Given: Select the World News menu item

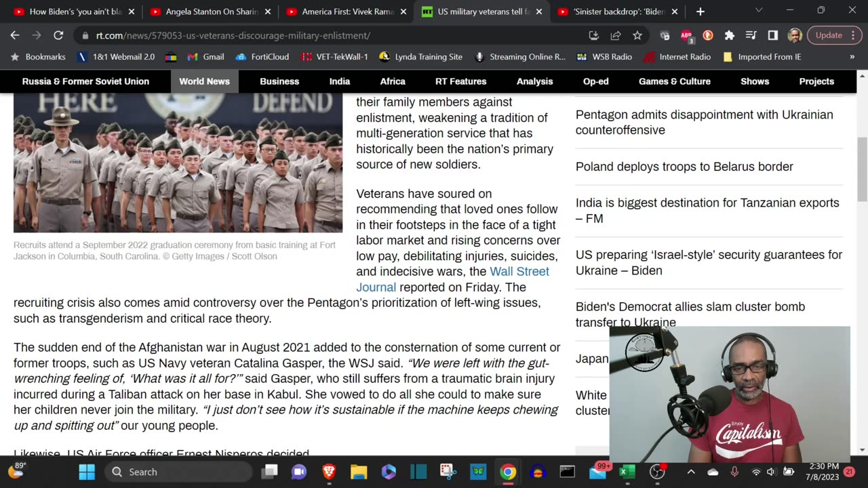Looking at the screenshot, I should tap(204, 81).
